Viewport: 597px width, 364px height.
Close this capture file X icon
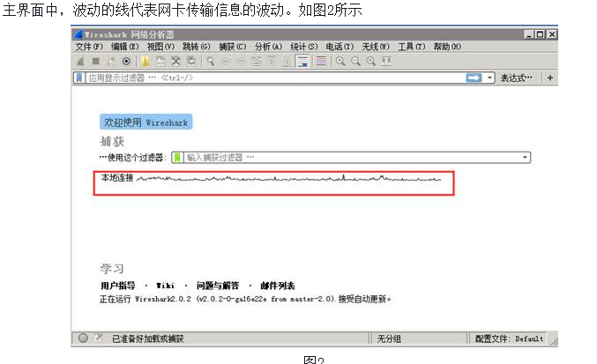pos(175,61)
